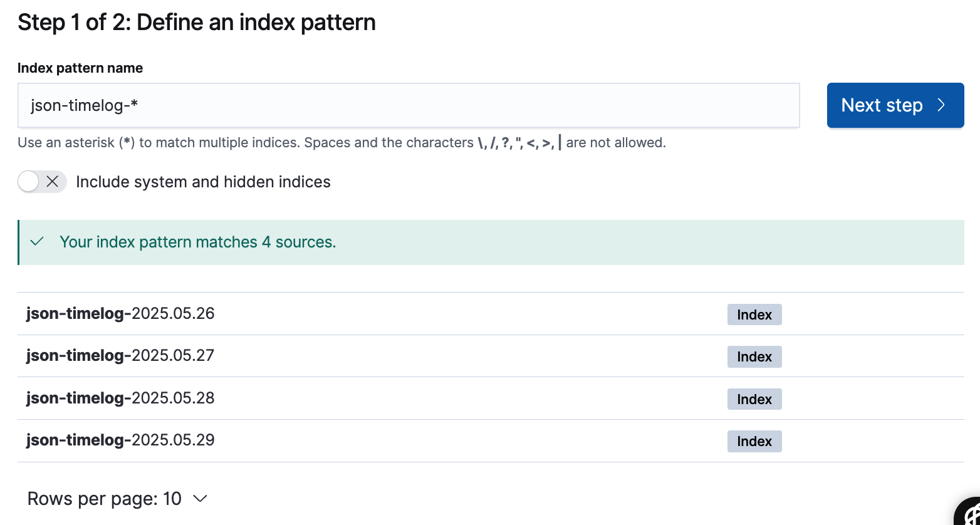Image resolution: width=980 pixels, height=525 pixels.
Task: Click the Index badge for 2025.05.27
Action: point(754,356)
